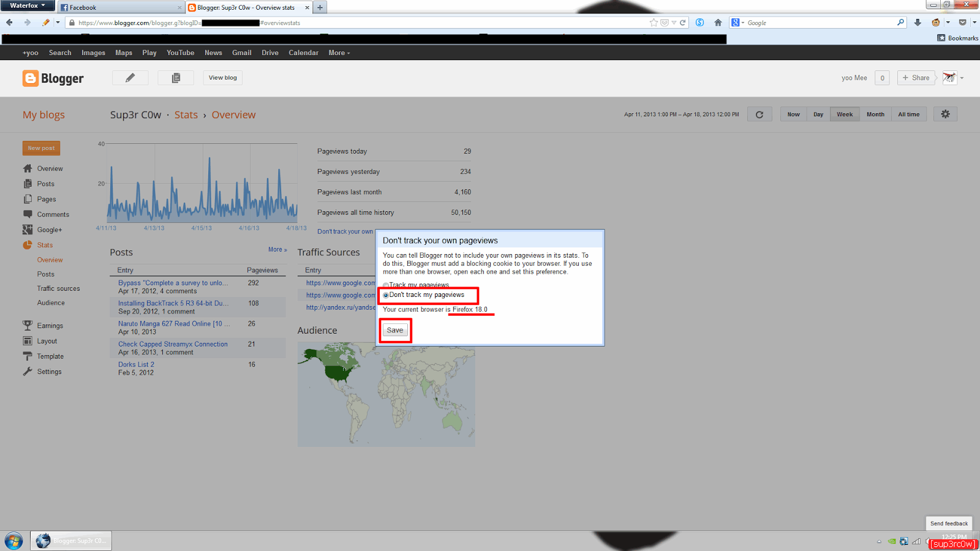The height and width of the screenshot is (551, 980).
Task: Open the address bar history dropdown
Action: [x=674, y=23]
